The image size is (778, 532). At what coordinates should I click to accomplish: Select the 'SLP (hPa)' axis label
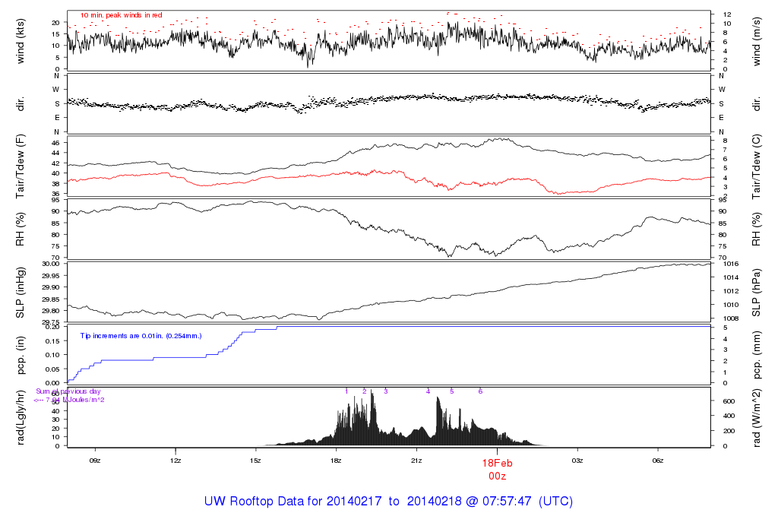point(756,293)
